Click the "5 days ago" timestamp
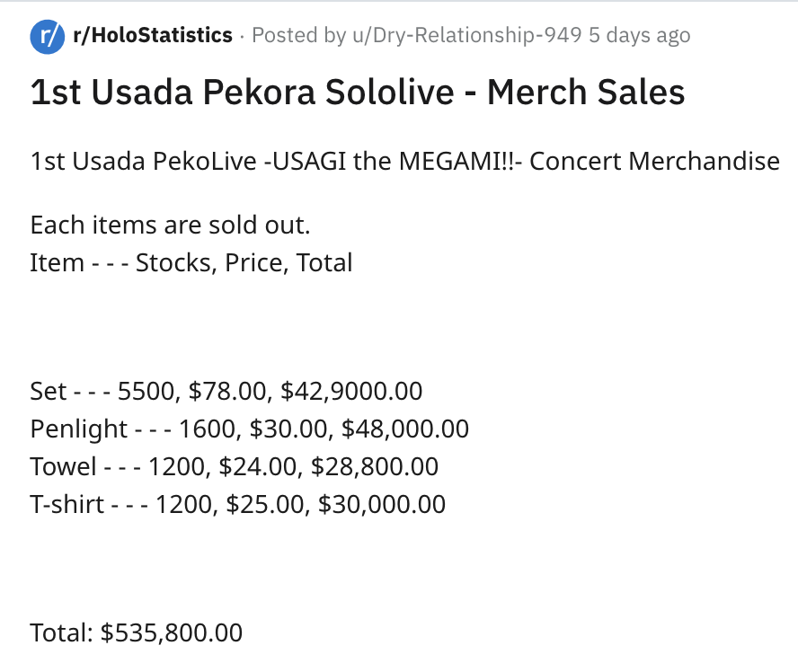798x672 pixels. [639, 36]
